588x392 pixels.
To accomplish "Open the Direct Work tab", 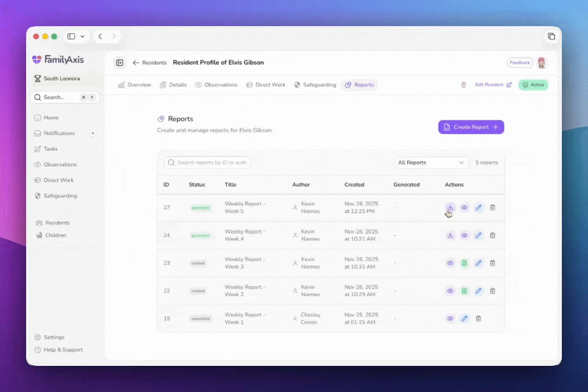I will [266, 85].
